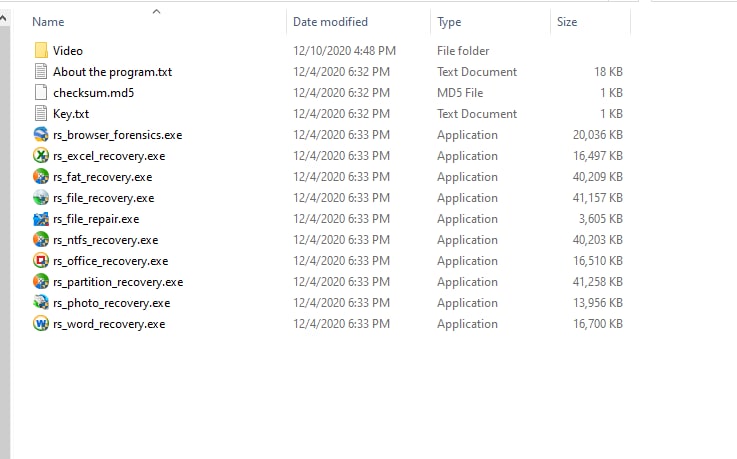Click the 16,510 KB size value
Screen dimensions: 737x459
(x=598, y=261)
